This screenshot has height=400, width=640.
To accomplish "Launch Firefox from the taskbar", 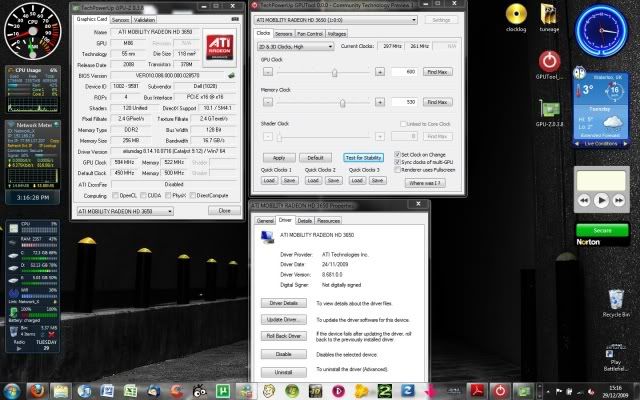I will [x=38, y=391].
